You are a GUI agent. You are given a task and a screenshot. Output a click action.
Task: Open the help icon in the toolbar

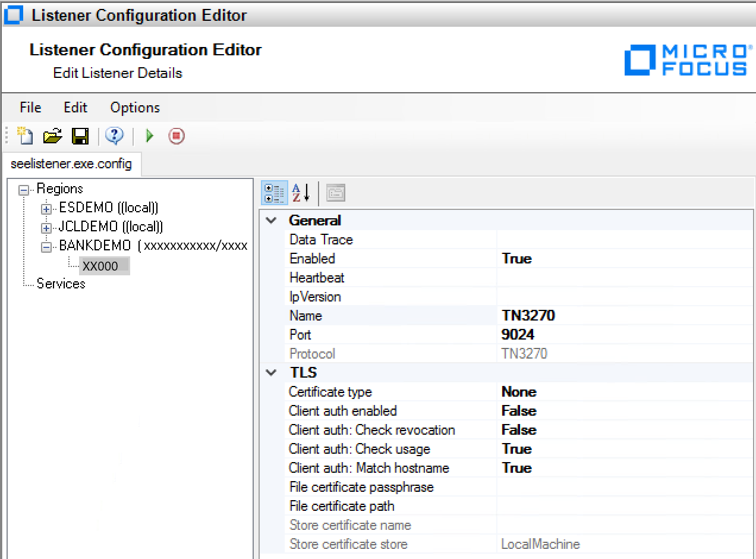pyautogui.click(x=114, y=136)
